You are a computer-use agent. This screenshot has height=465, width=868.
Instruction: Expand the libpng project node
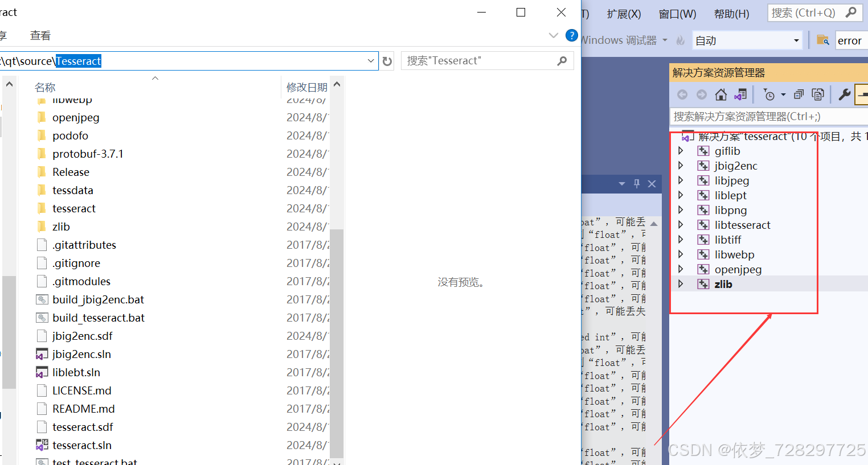681,210
